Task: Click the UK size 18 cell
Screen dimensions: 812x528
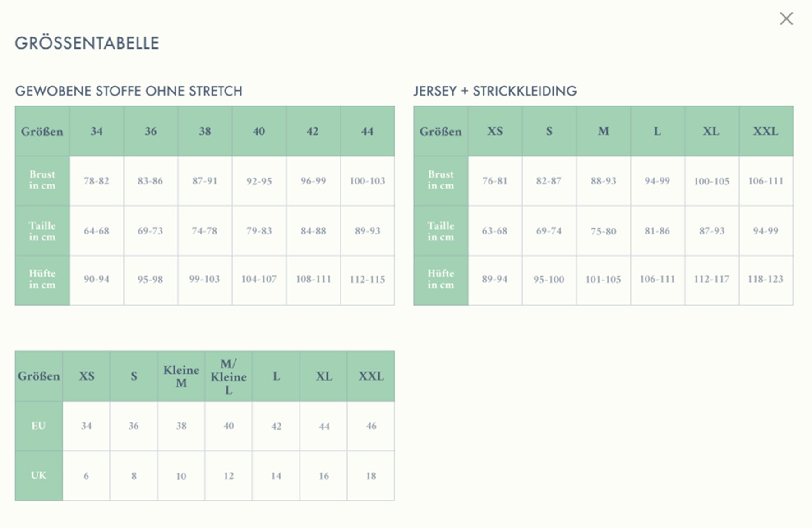Action: [x=371, y=476]
